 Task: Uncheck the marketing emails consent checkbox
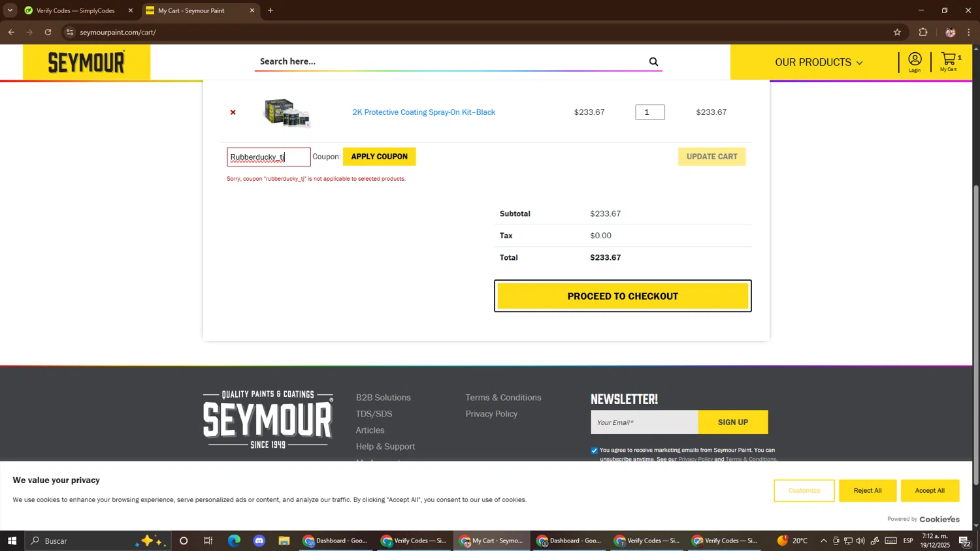595,450
